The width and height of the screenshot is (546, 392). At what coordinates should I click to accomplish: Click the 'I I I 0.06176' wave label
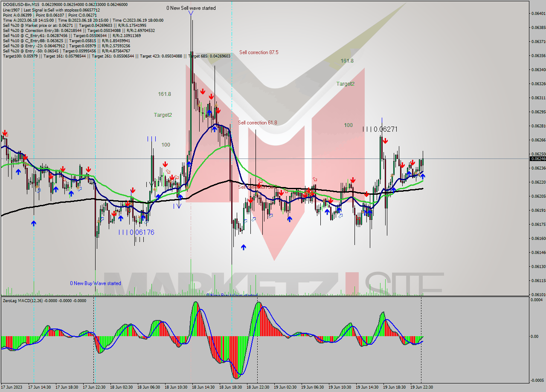point(136,232)
